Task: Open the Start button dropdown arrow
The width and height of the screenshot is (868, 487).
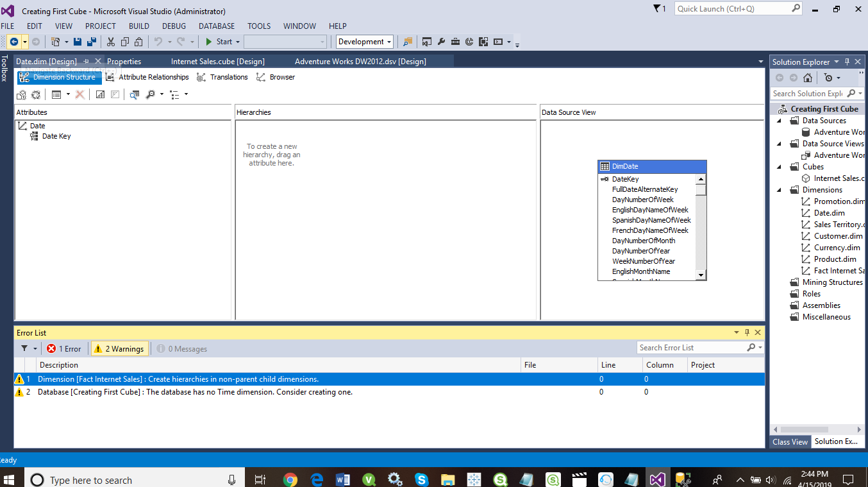Action: click(x=237, y=42)
